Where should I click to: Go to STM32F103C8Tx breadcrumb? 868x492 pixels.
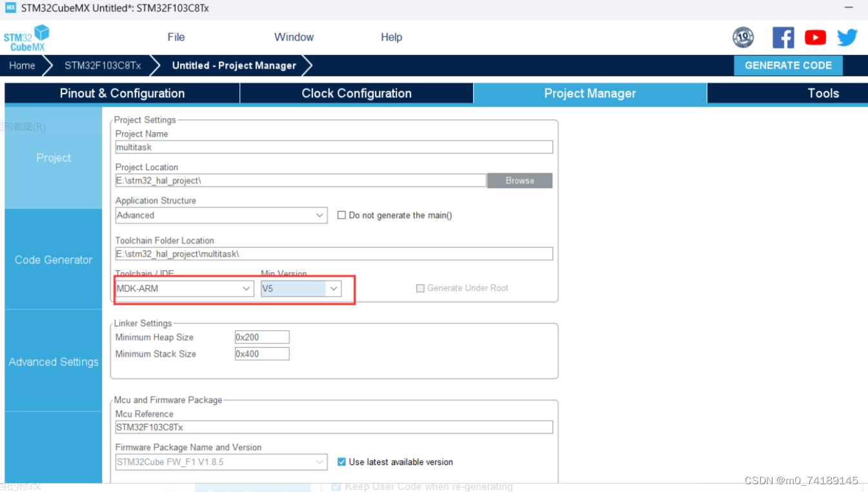pos(103,65)
